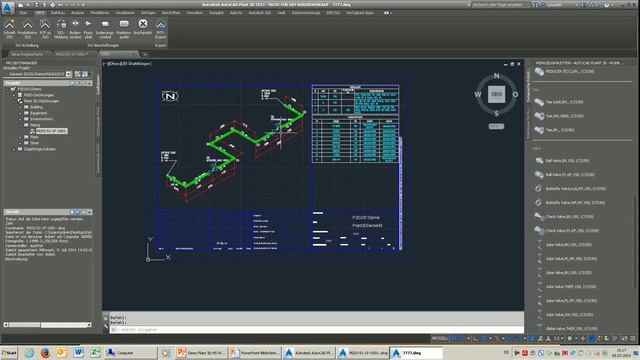Start the Schnell-ISO tool in ribbon
Image resolution: width=640 pixels, height=360 pixels.
9,29
